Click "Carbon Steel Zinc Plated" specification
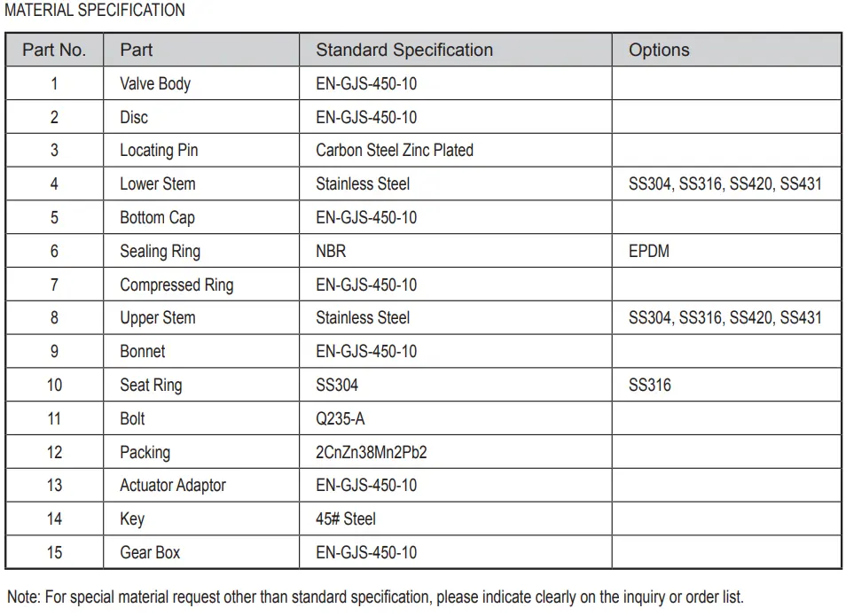The width and height of the screenshot is (846, 616). pyautogui.click(x=394, y=151)
